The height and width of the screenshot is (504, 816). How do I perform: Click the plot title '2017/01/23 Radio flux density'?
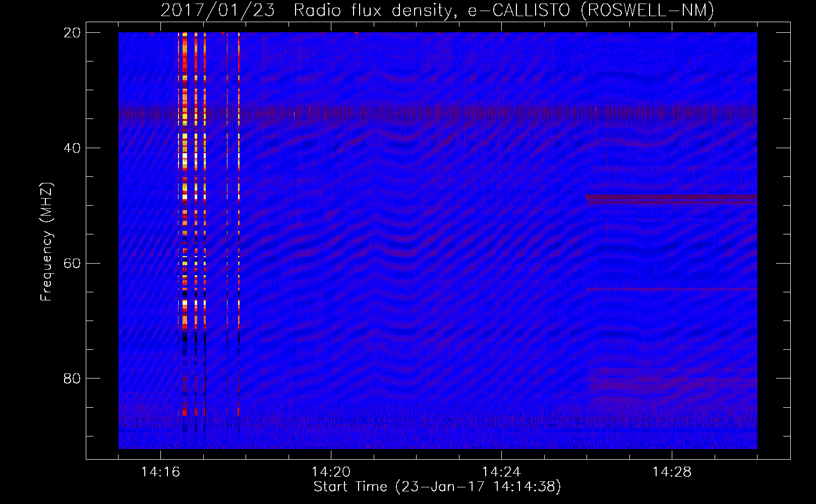437,10
